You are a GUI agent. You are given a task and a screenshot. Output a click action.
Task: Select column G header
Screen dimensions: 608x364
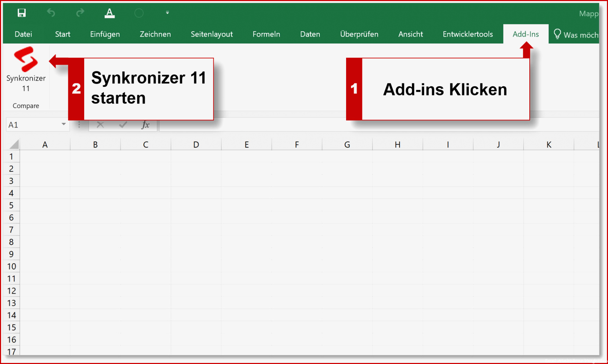tap(347, 145)
